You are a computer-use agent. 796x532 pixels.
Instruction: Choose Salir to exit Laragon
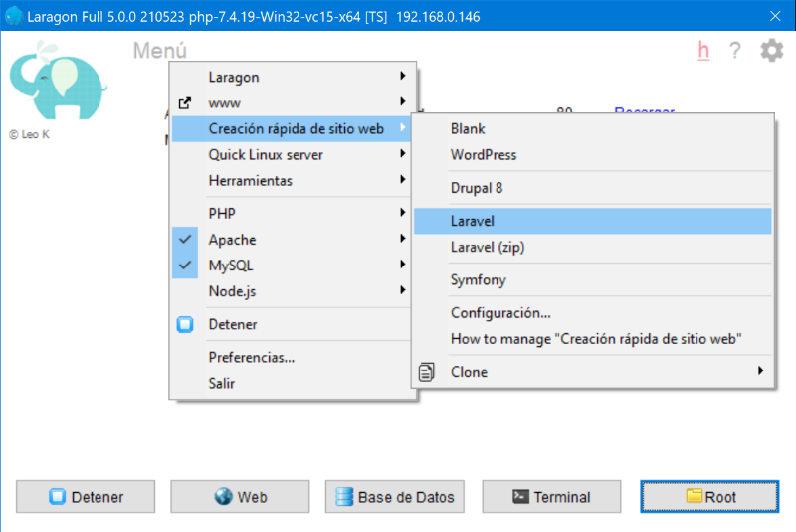click(x=292, y=384)
